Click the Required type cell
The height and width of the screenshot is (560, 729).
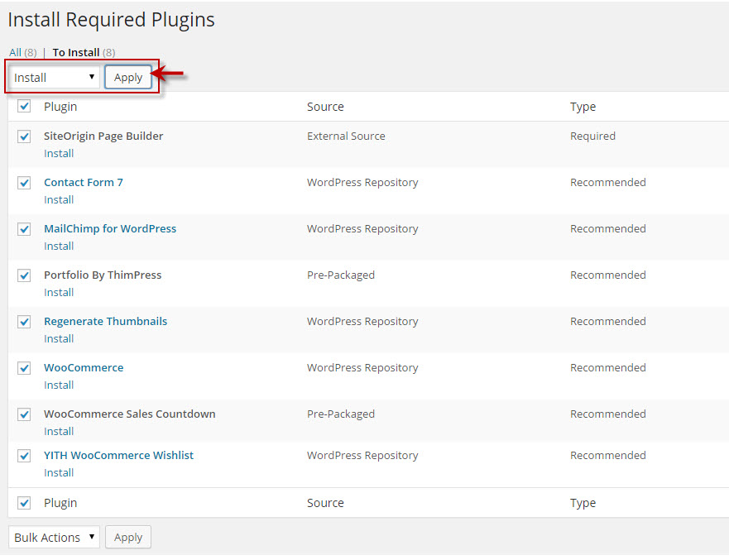[592, 136]
